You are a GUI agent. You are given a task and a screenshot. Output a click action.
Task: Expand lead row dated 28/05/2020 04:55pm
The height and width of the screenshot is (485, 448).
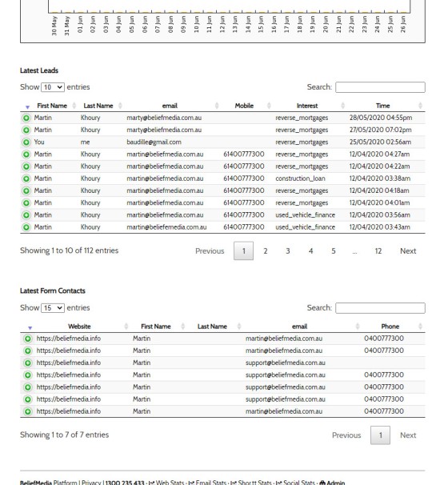coord(26,118)
